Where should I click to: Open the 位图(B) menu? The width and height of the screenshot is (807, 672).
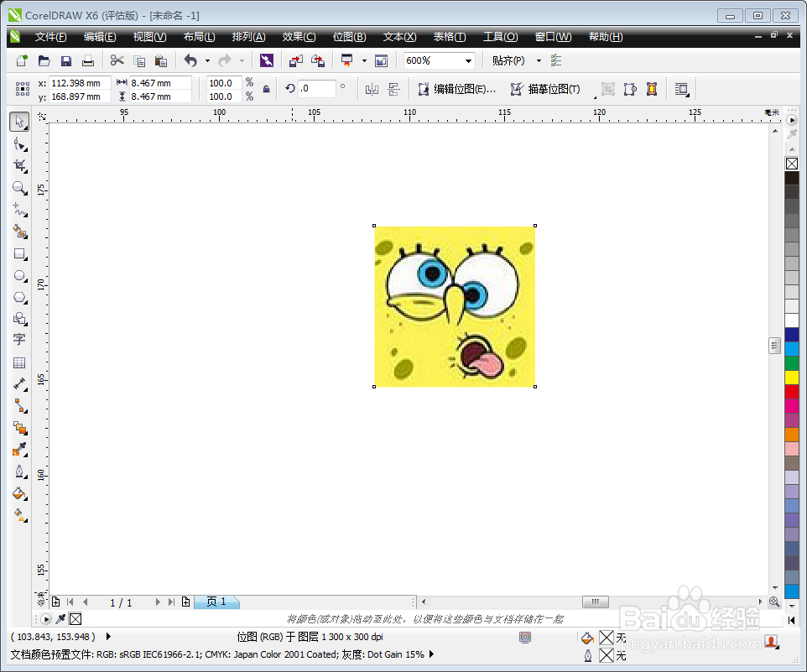point(349,36)
